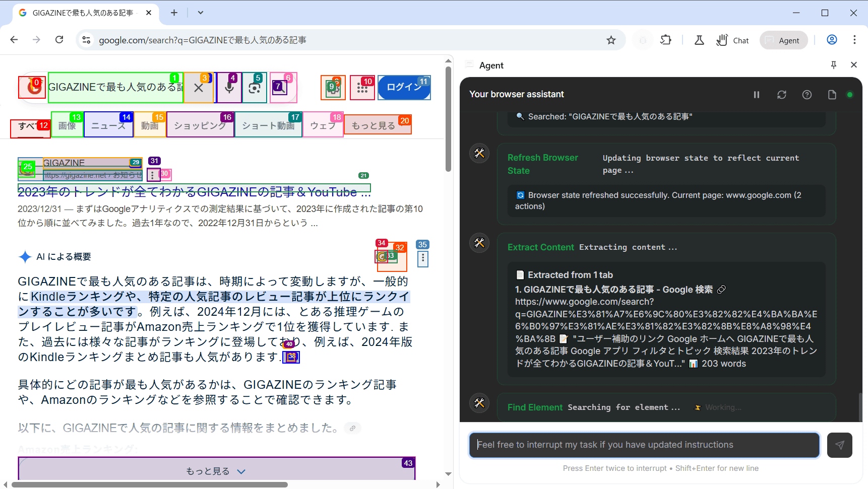This screenshot has width=868, height=489.
Task: Open Chrome three-dot menu
Action: (x=854, y=40)
